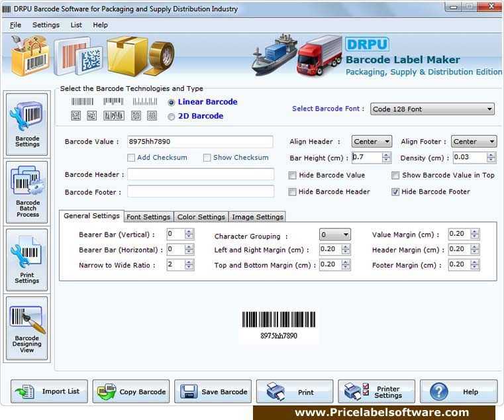Click the Help button at the bottom

(x=458, y=392)
